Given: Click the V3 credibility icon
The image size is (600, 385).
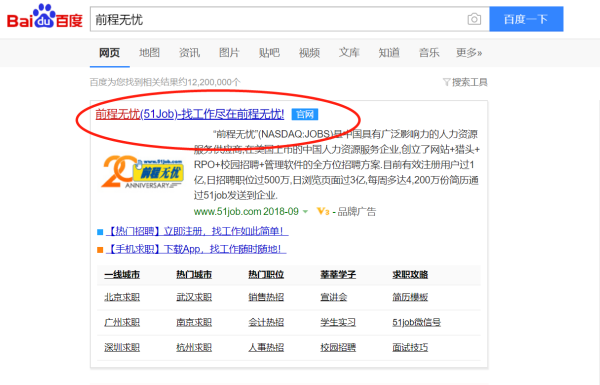Looking at the screenshot, I should [x=323, y=211].
